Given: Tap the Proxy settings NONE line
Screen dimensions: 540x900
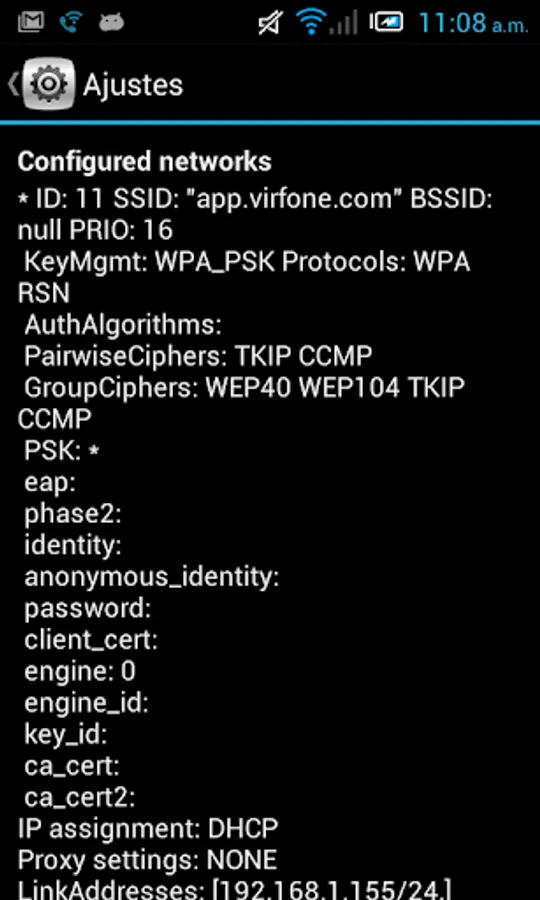Looking at the screenshot, I should tap(147, 859).
